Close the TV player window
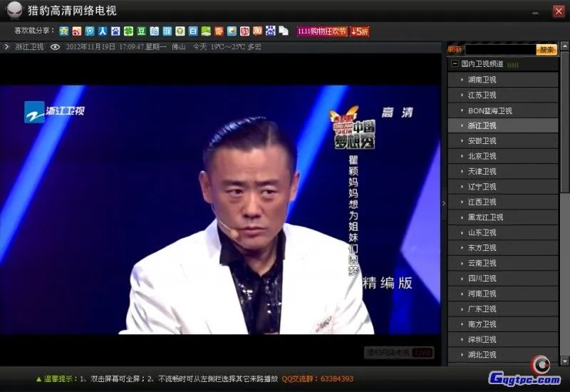Image resolution: width=570 pixels, height=392 pixels. click(x=559, y=11)
